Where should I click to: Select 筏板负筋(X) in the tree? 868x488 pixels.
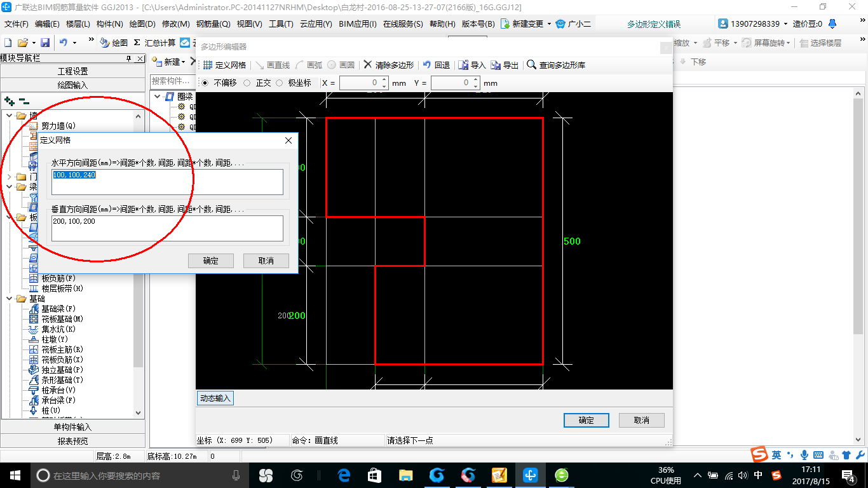pyautogui.click(x=62, y=360)
